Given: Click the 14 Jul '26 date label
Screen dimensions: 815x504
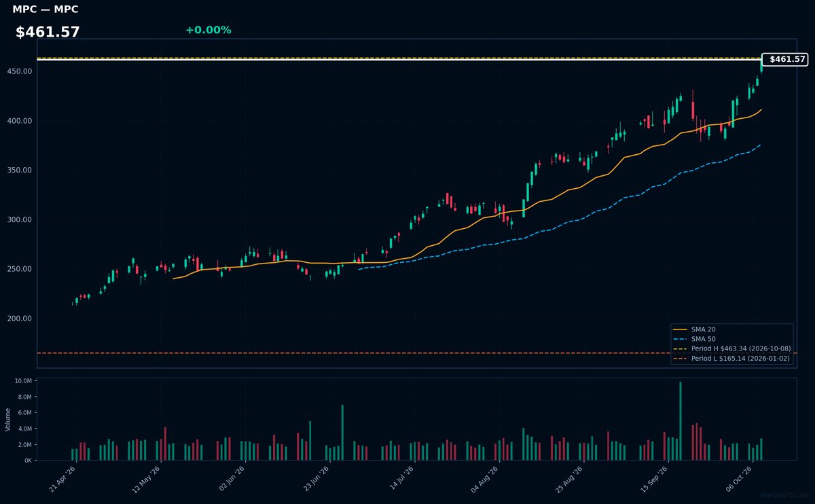Looking at the screenshot, I should point(400,479).
